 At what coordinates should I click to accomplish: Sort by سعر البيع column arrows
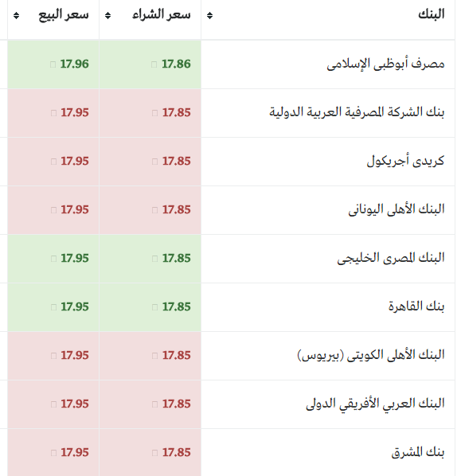pyautogui.click(x=17, y=15)
